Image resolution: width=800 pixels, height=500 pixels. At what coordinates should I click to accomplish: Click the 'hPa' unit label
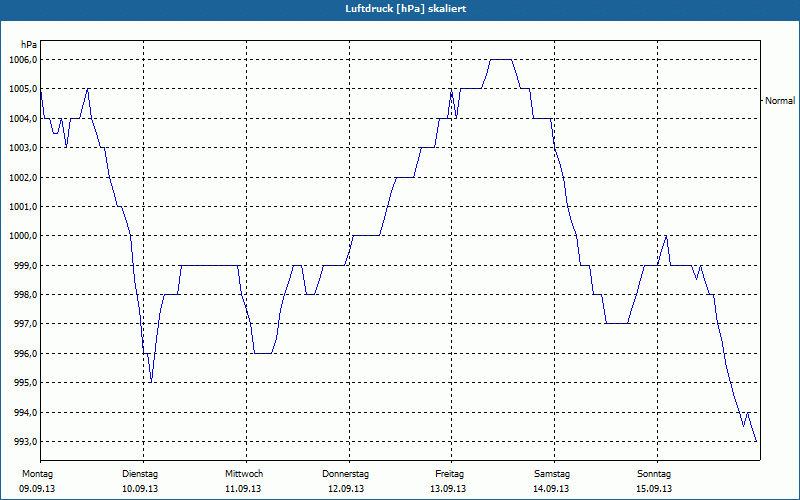tap(29, 45)
